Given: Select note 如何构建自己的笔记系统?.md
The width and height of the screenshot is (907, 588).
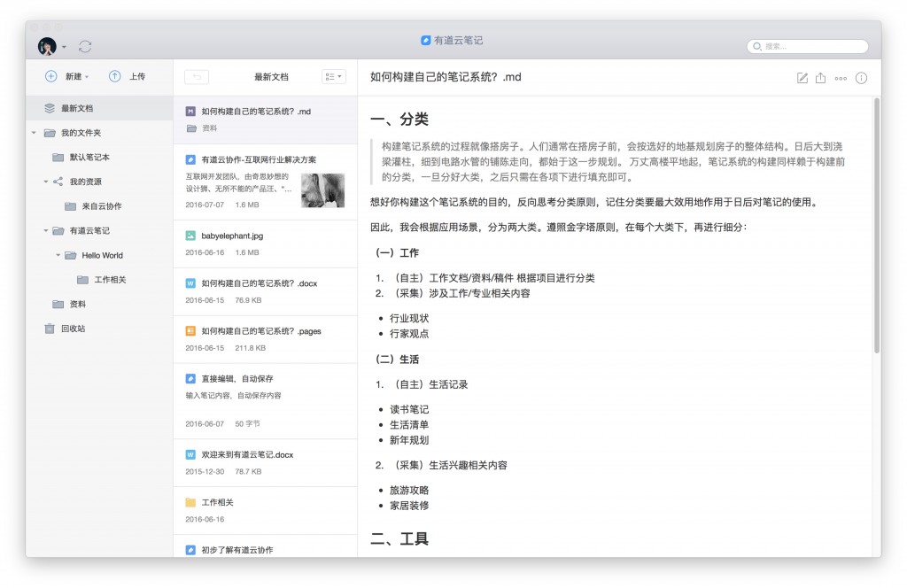Looking at the screenshot, I should (266, 120).
